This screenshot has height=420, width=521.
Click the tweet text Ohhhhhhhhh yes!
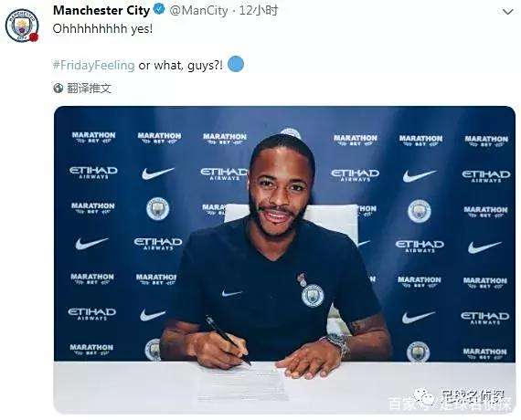pyautogui.click(x=102, y=29)
